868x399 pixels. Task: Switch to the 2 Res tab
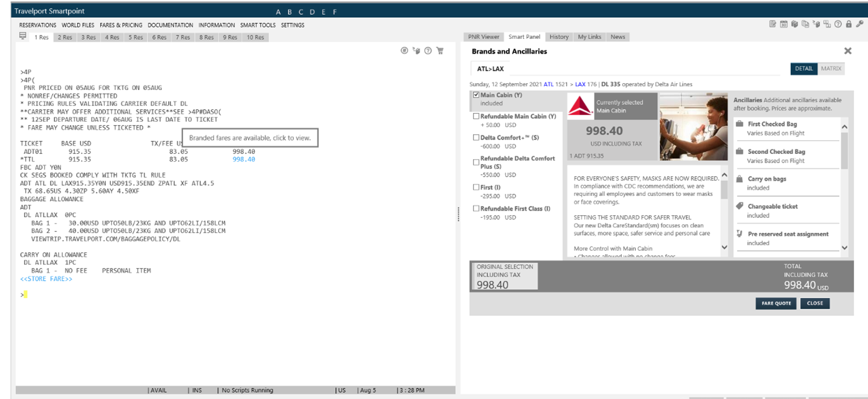65,37
